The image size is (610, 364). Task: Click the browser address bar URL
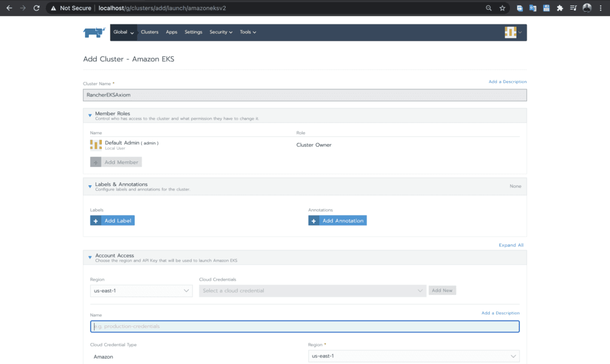[162, 8]
